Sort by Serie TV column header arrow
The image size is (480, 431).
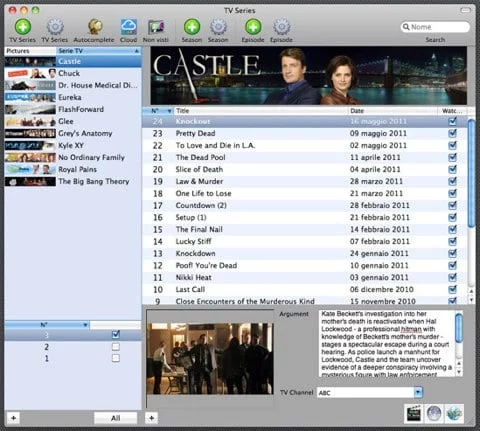137,51
